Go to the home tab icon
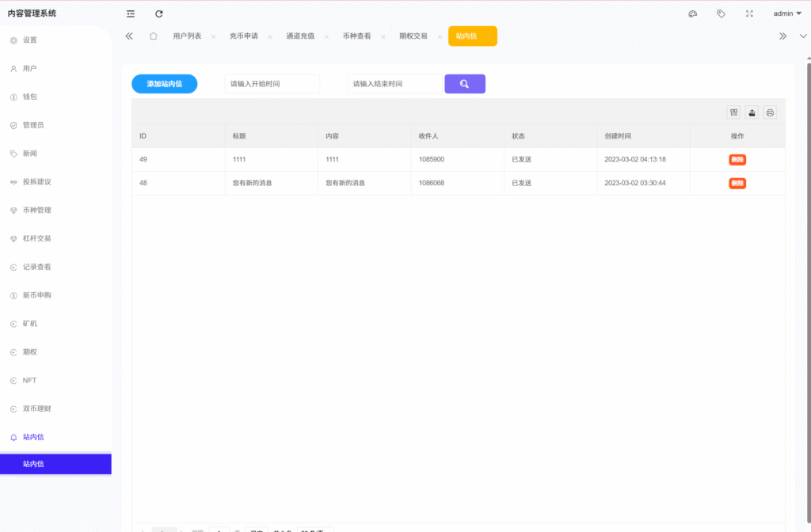Screen dimensions: 811x532 [x=153, y=36]
